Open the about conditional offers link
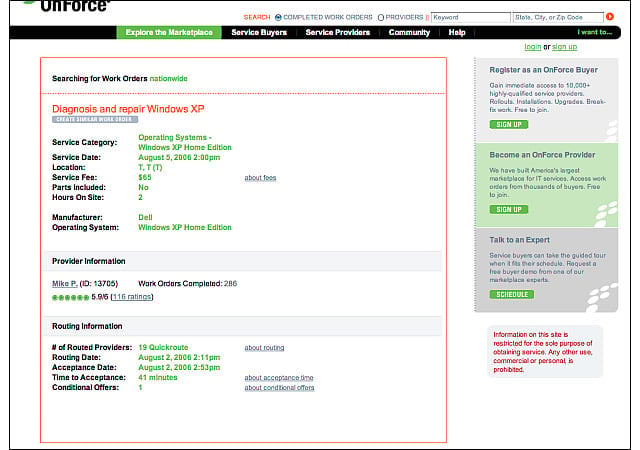640x450 pixels. coord(279,388)
